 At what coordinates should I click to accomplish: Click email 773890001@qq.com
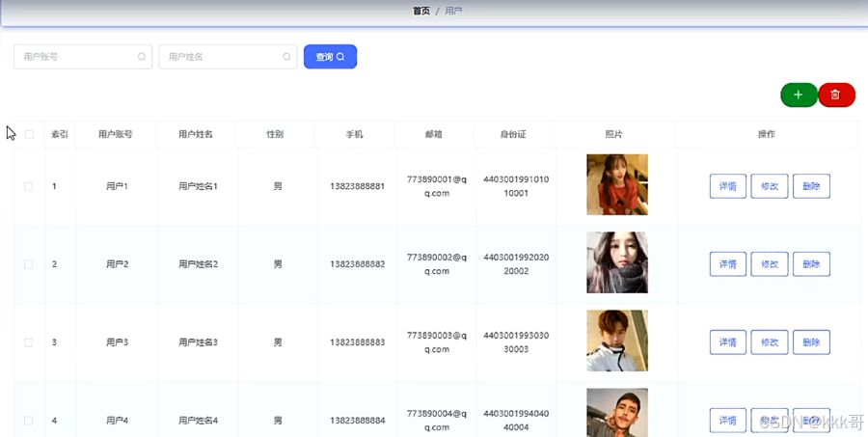point(437,186)
